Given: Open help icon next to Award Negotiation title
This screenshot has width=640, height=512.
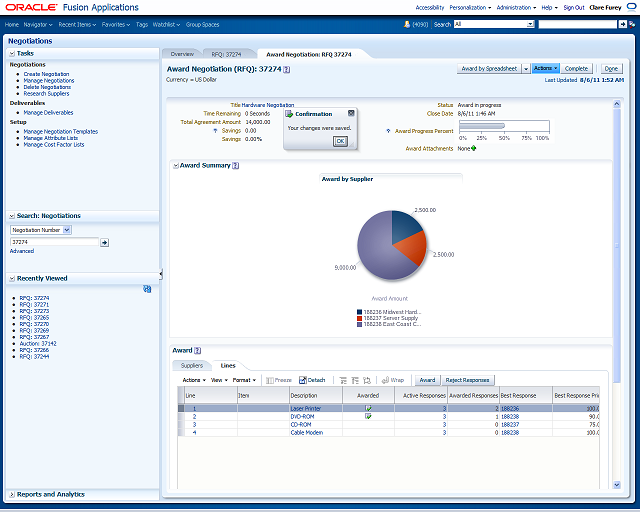Looking at the screenshot, I should (287, 69).
